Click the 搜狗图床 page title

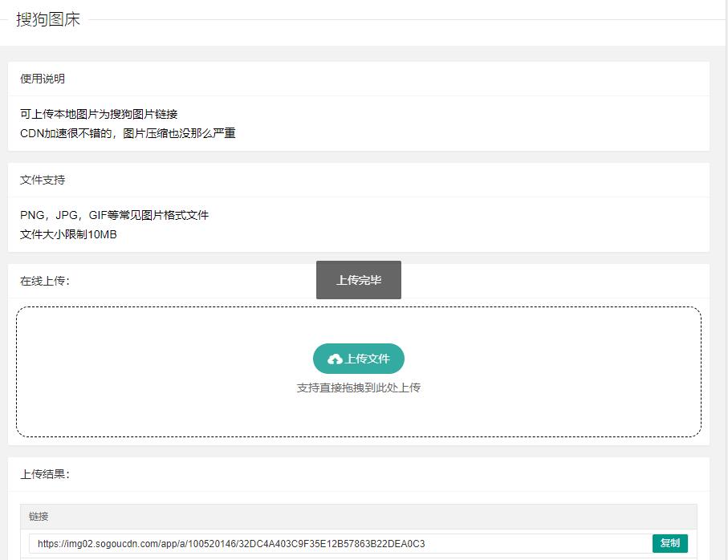(x=48, y=20)
